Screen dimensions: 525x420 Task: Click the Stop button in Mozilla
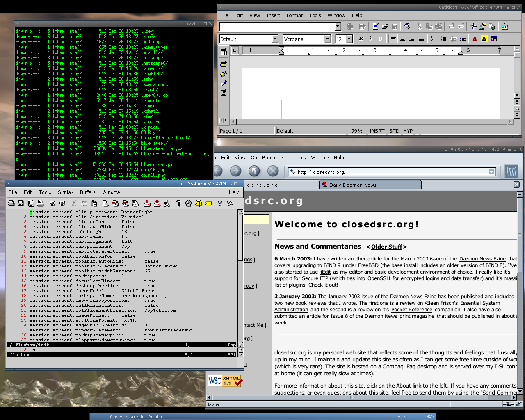(x=273, y=171)
